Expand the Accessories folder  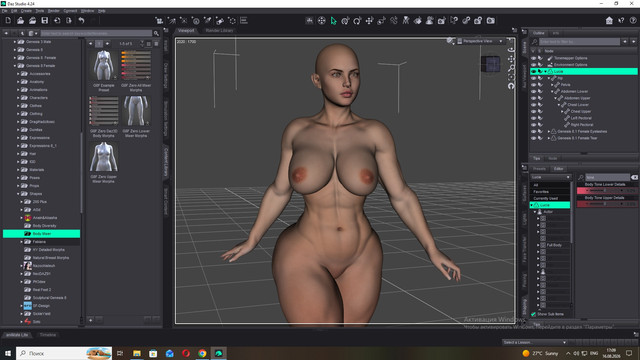[18, 74]
